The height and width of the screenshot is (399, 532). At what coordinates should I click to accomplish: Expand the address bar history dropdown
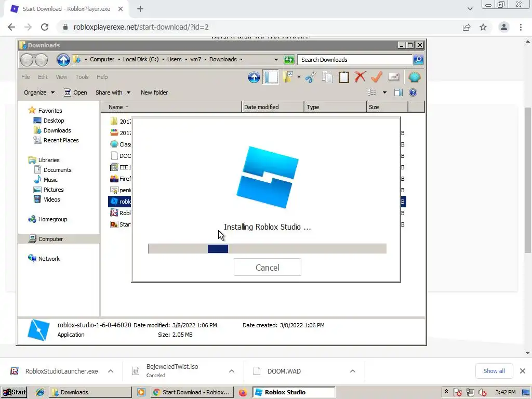276,60
